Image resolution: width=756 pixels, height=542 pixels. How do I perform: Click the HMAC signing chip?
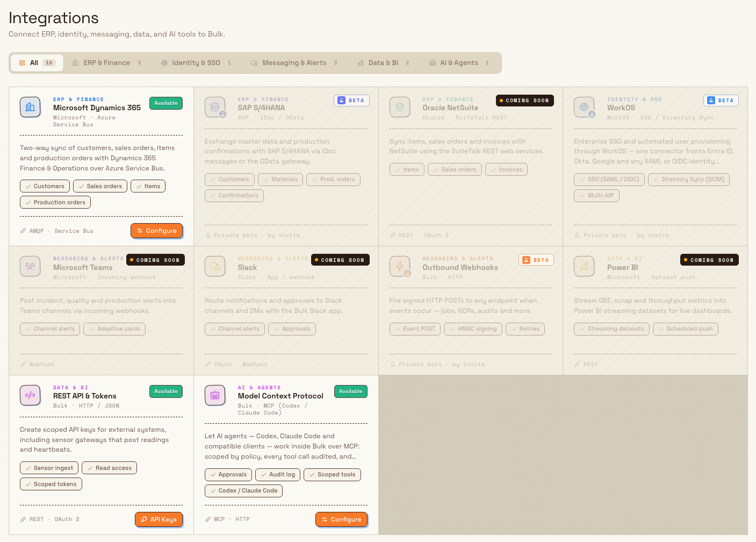coord(473,329)
